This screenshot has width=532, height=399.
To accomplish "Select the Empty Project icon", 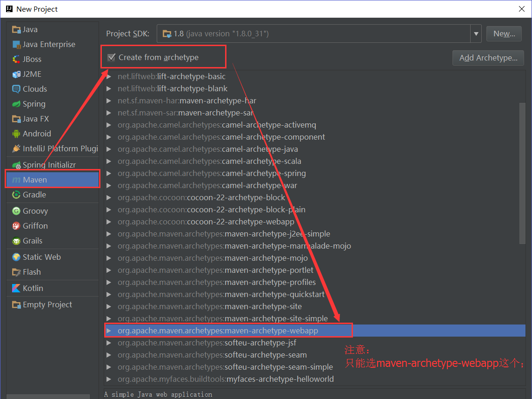I will point(16,305).
